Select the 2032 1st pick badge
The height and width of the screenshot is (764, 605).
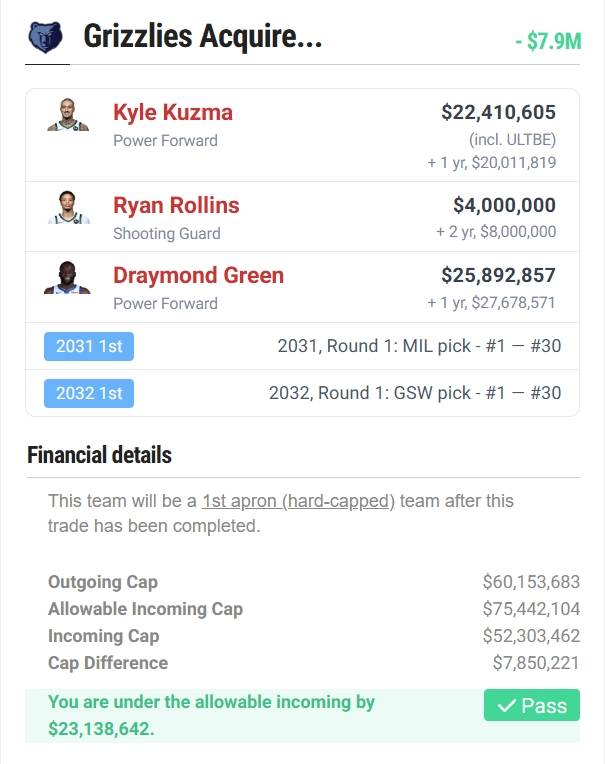coord(89,393)
